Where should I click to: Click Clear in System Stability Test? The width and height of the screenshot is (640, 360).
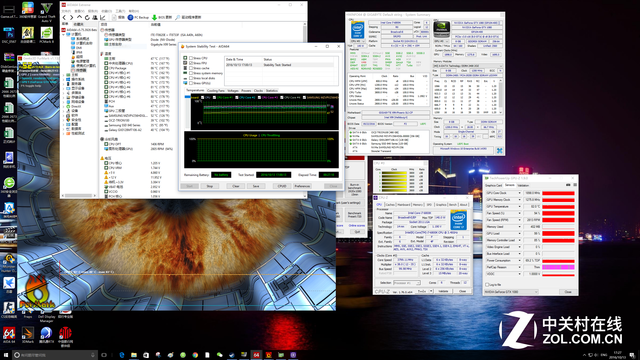tap(236, 186)
